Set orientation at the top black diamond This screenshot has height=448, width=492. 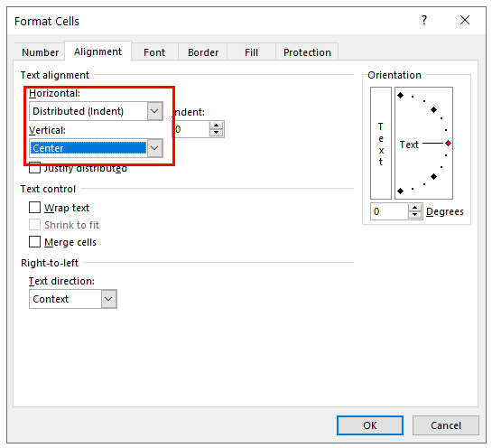(x=401, y=95)
